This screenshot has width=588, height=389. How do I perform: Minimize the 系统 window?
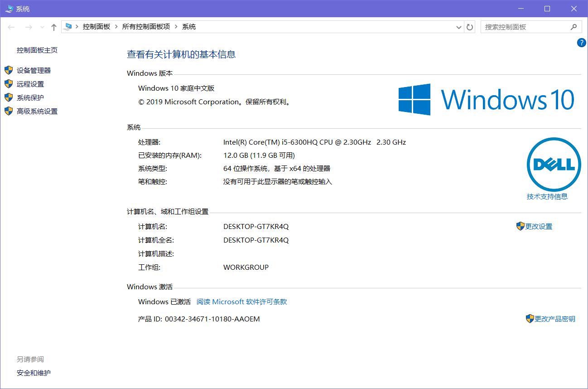point(521,9)
